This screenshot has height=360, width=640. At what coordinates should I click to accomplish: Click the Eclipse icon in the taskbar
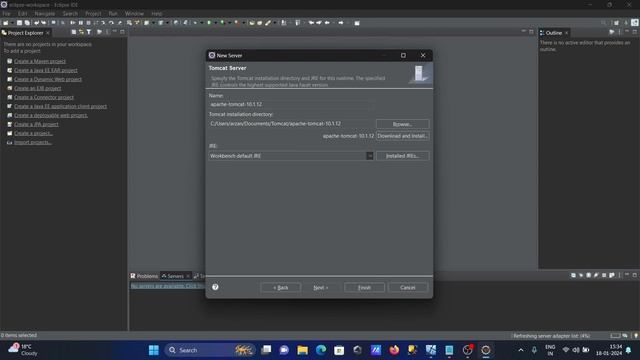[486, 350]
